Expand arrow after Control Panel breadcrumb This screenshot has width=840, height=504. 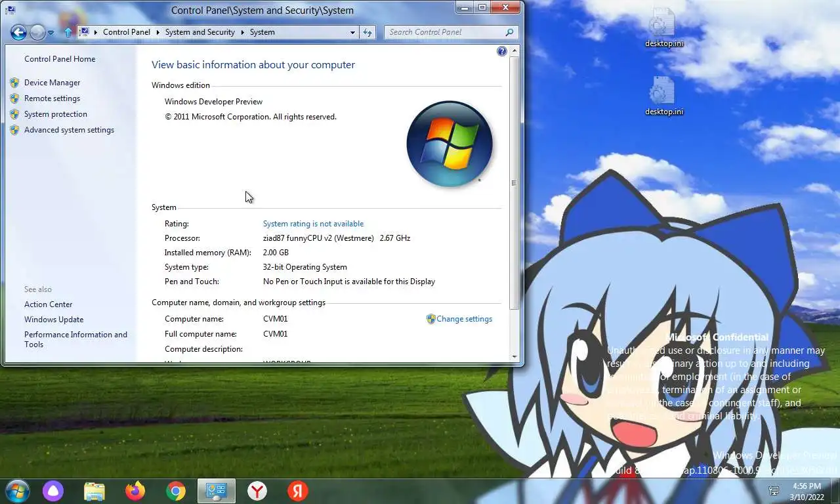(x=158, y=32)
